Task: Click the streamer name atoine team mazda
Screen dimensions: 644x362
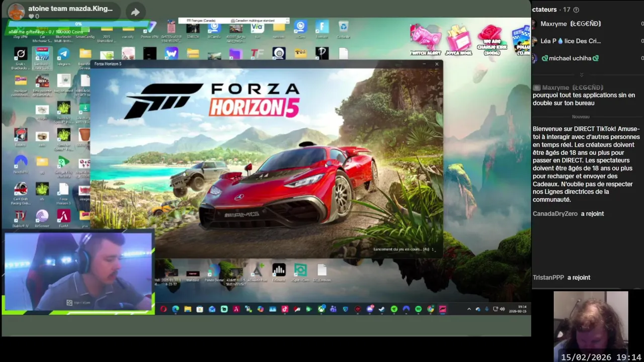Action: click(70, 9)
